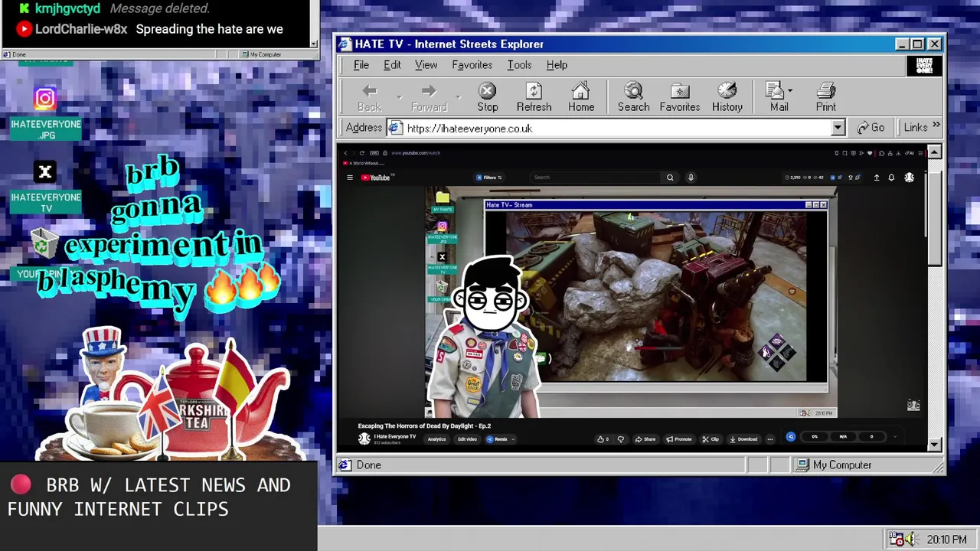Open the I Hate Everyone TV channel avatar
This screenshot has height=551, width=980.
tap(364, 439)
